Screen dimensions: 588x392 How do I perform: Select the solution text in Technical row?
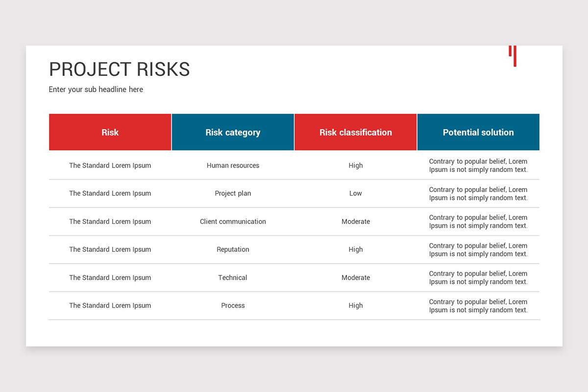pyautogui.click(x=478, y=277)
